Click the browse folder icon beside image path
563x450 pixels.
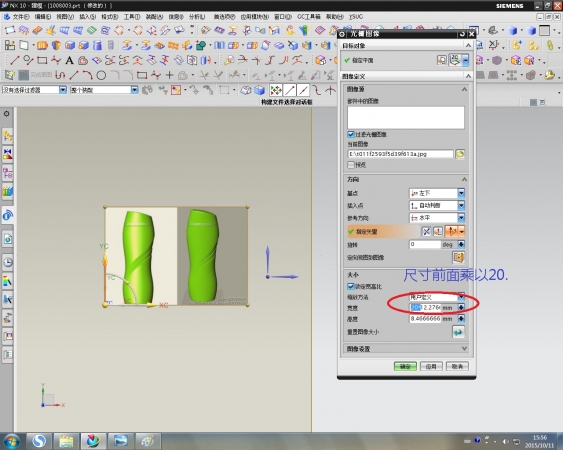[460, 154]
